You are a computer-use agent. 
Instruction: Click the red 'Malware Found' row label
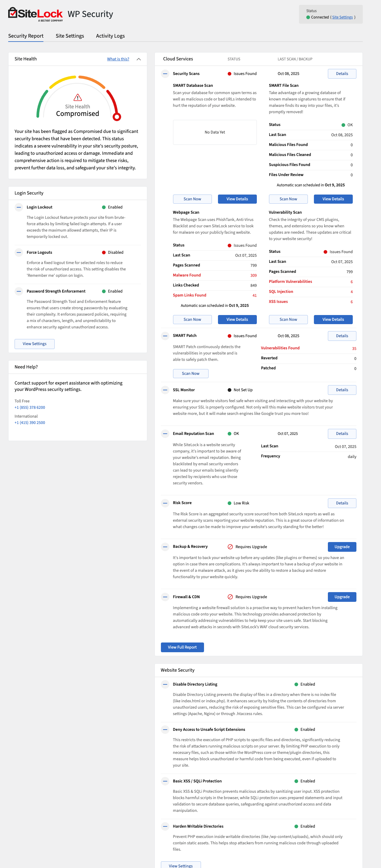(187, 275)
